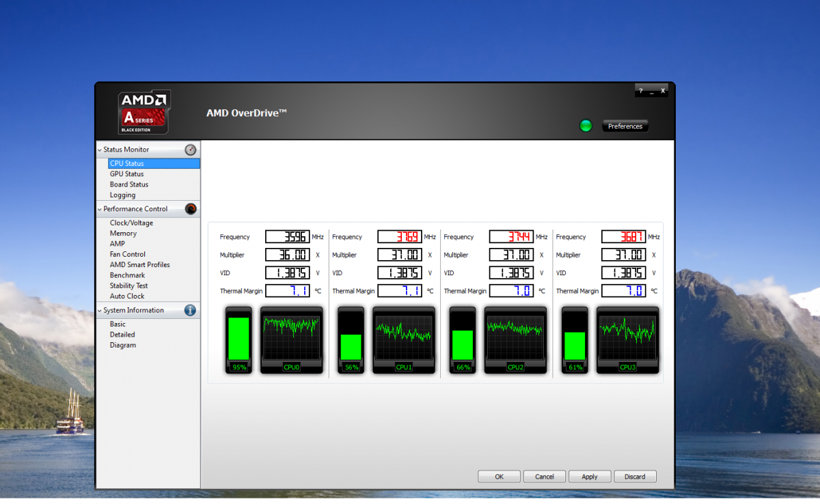Viewport: 820px width, 504px height.
Task: Click the Cancel button
Action: tap(545, 477)
